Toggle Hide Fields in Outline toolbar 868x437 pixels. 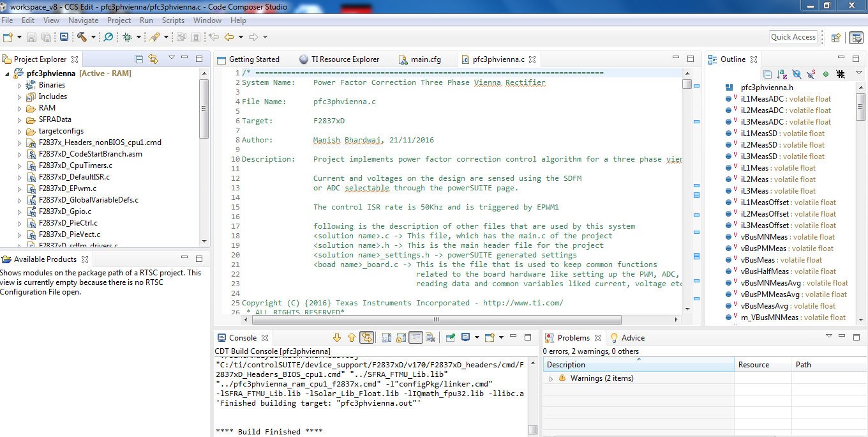coord(797,74)
